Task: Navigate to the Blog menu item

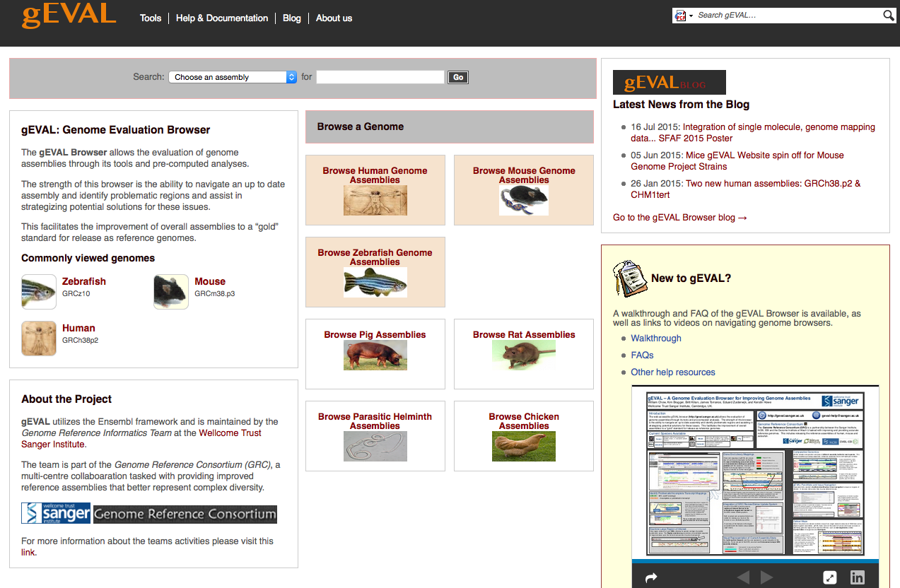Action: coord(291,18)
